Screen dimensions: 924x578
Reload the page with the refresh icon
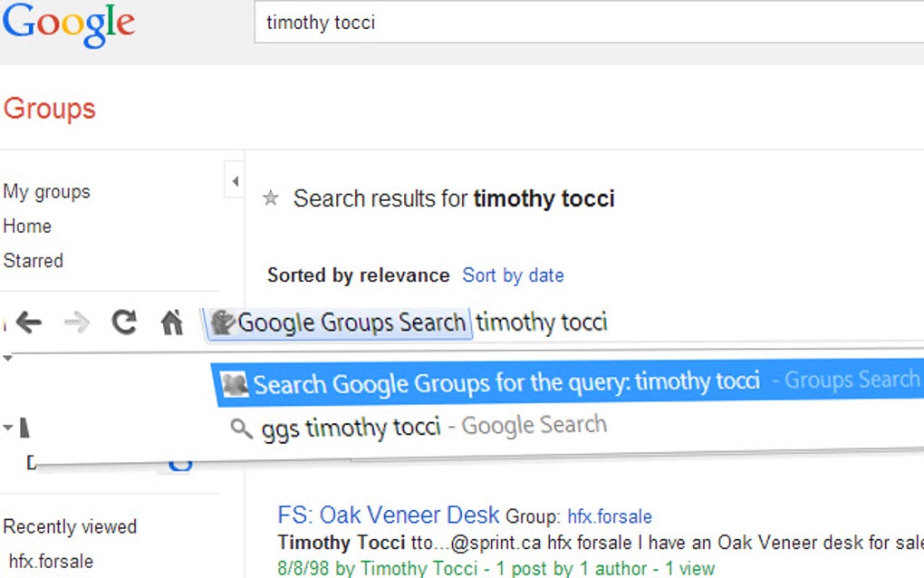click(x=124, y=323)
